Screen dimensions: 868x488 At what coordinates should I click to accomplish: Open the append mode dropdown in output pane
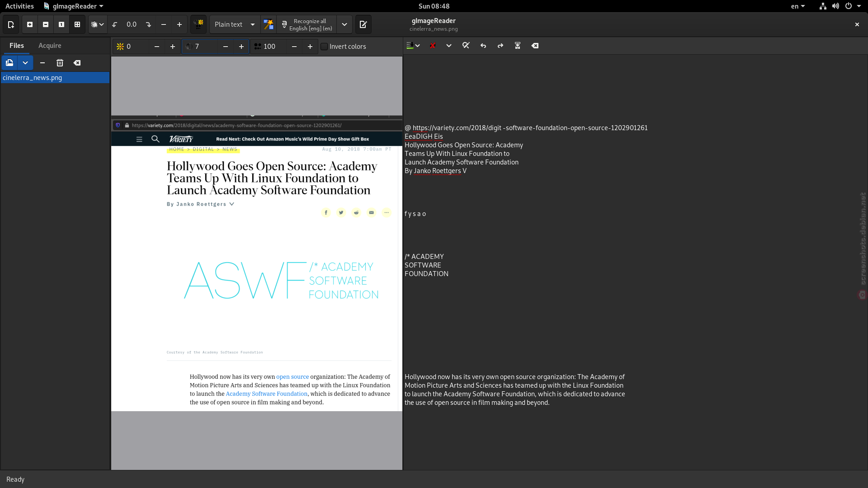[413, 46]
